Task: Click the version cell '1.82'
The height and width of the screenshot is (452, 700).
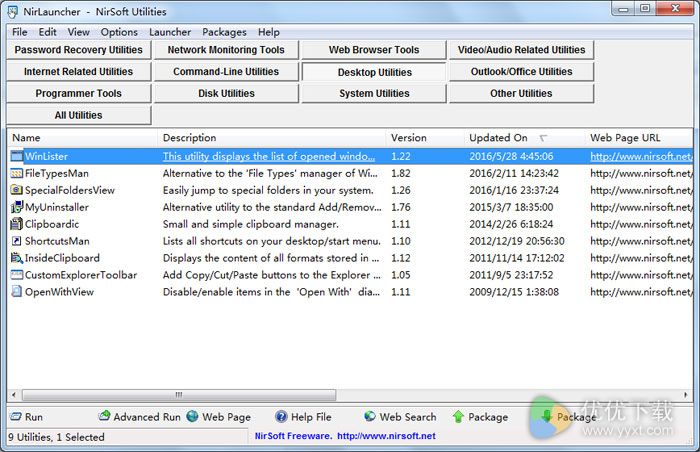Action: click(x=400, y=173)
